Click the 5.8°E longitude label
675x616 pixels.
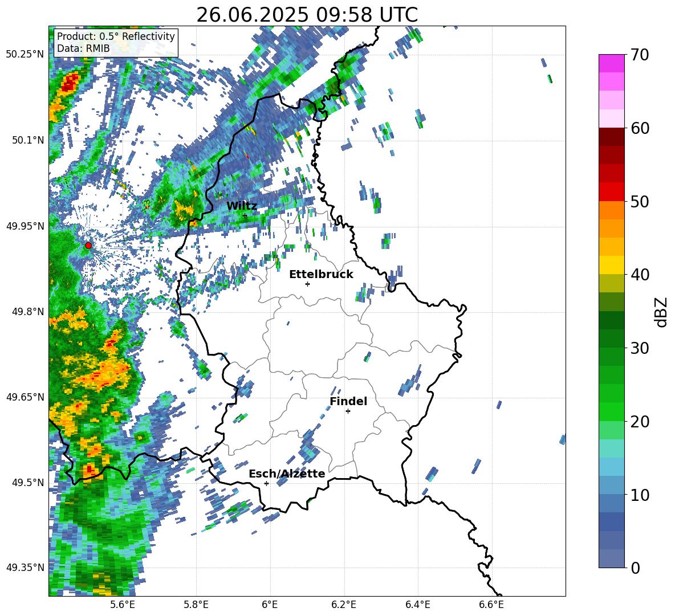pyautogui.click(x=196, y=605)
